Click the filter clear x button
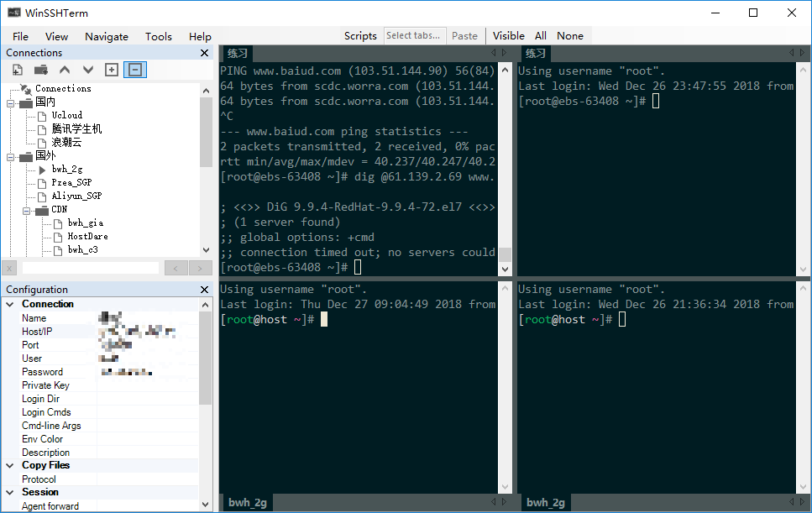 [9, 268]
